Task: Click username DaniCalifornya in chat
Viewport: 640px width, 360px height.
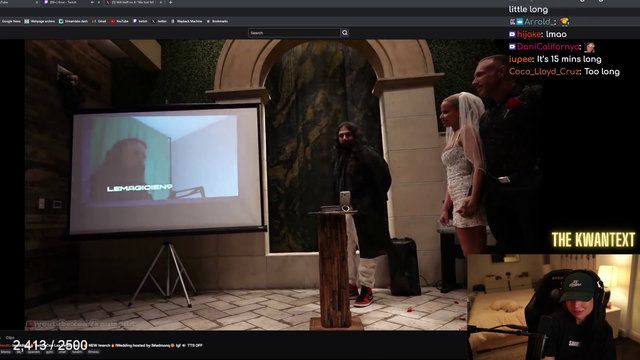Action: 548,47
